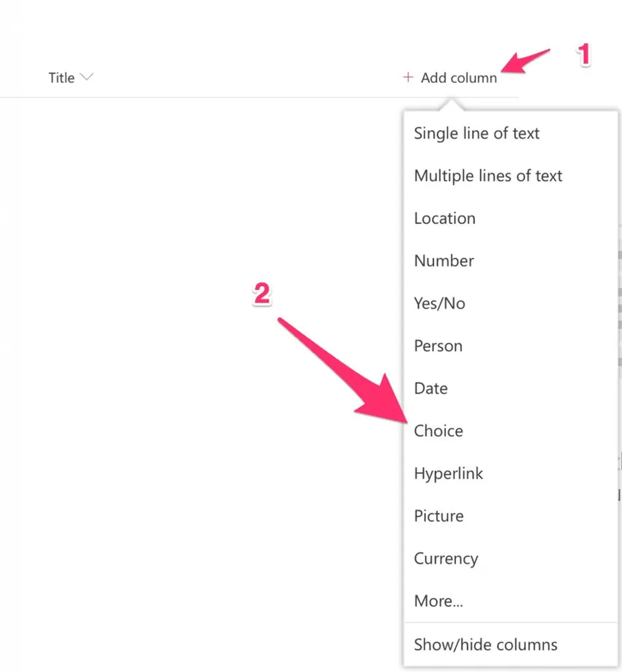Click Show/hide columns entry

[485, 645]
